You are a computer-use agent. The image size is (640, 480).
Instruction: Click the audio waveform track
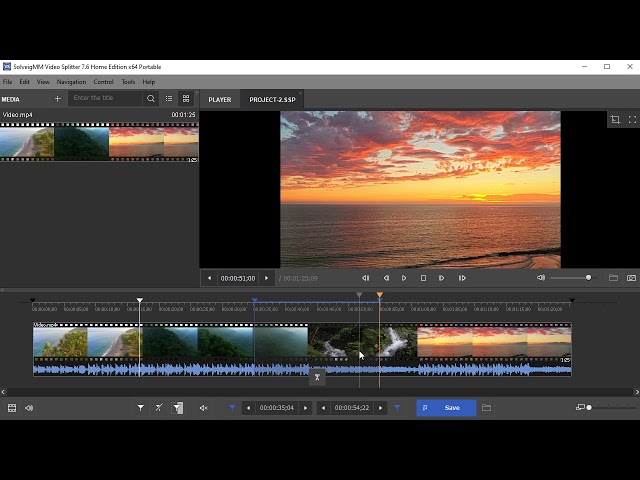[x=302, y=370]
